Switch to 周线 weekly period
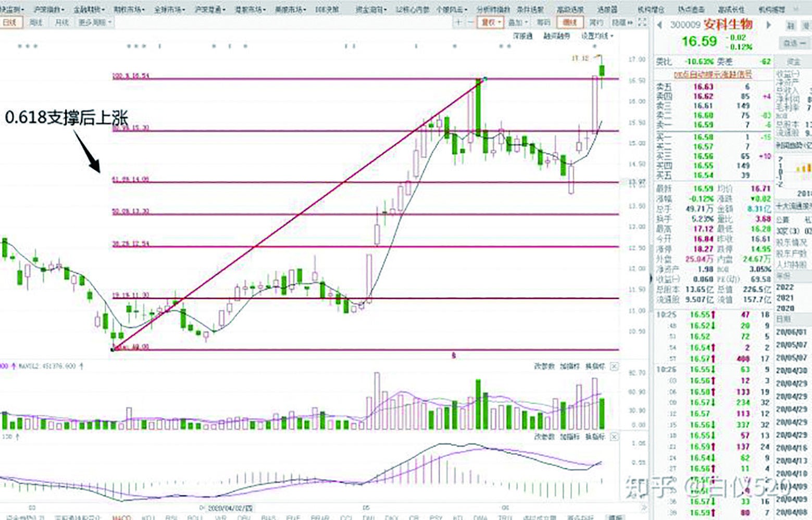 [36, 22]
